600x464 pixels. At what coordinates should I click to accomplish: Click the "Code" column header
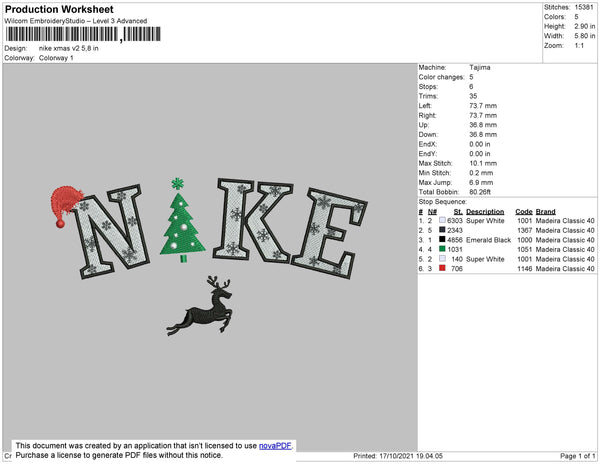524,212
